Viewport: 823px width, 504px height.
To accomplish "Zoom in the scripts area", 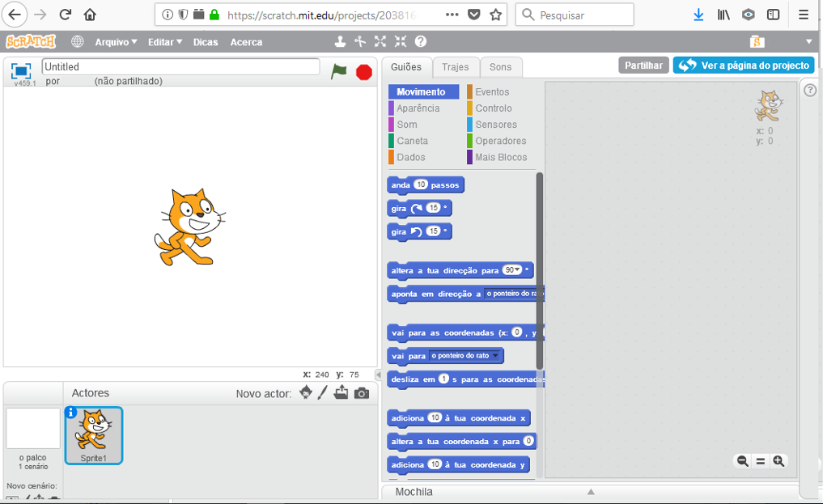I will coord(778,461).
